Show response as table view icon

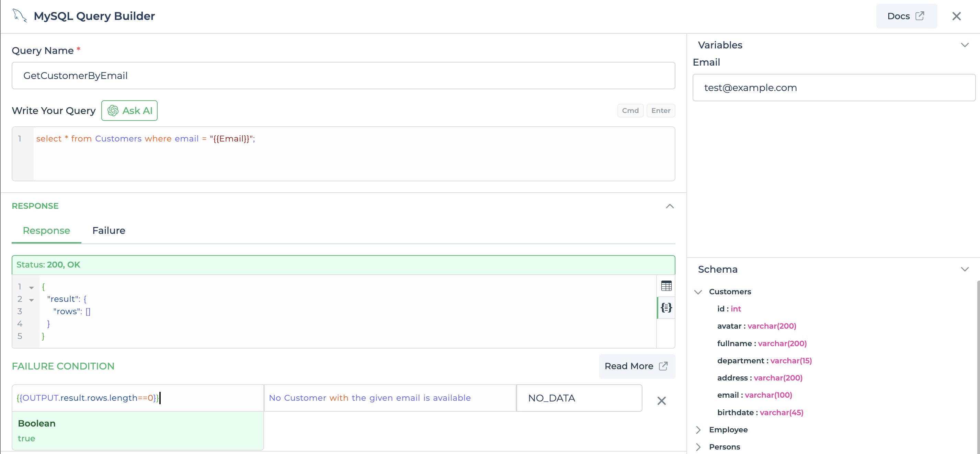pos(666,286)
